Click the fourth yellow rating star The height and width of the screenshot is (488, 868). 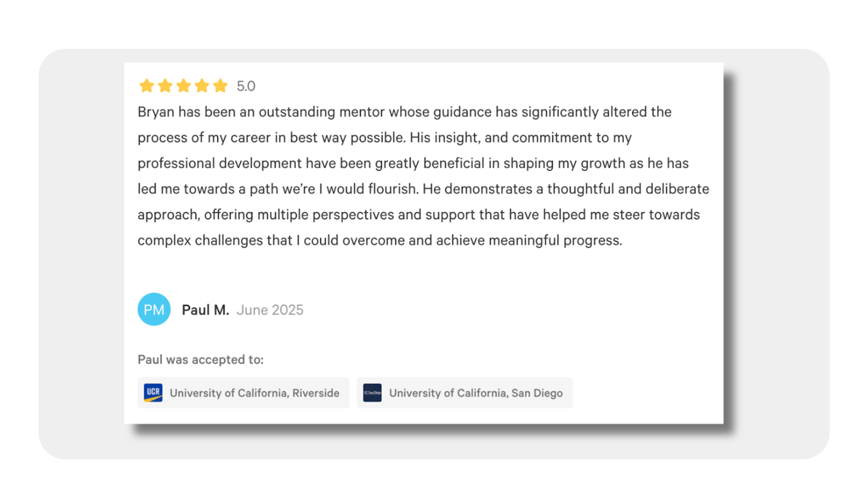pyautogui.click(x=202, y=86)
